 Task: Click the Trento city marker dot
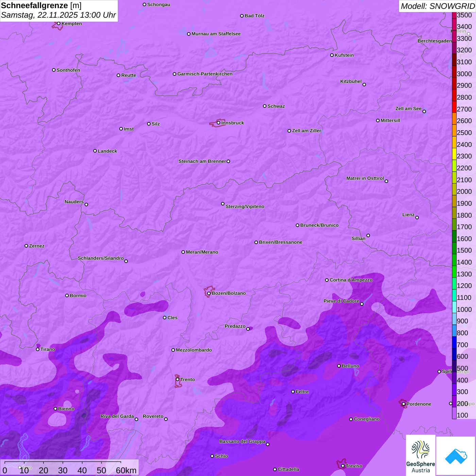pos(177,379)
